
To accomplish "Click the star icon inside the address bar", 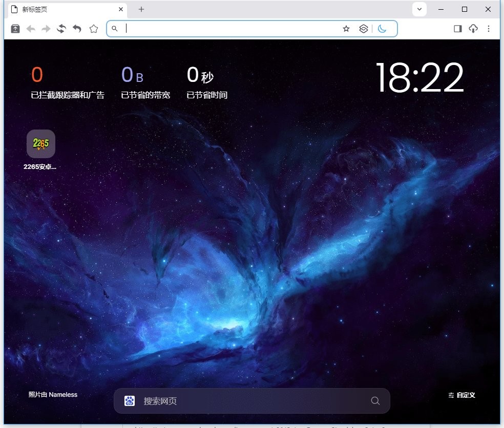I will (346, 29).
